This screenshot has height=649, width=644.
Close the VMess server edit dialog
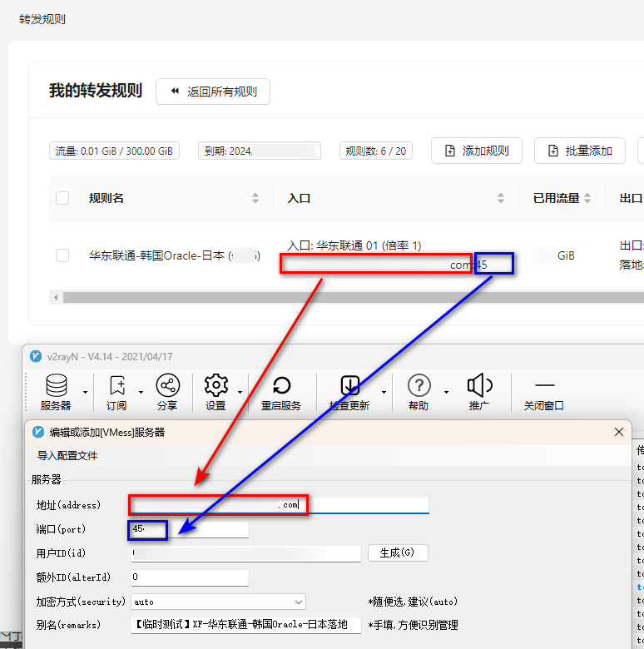619,432
